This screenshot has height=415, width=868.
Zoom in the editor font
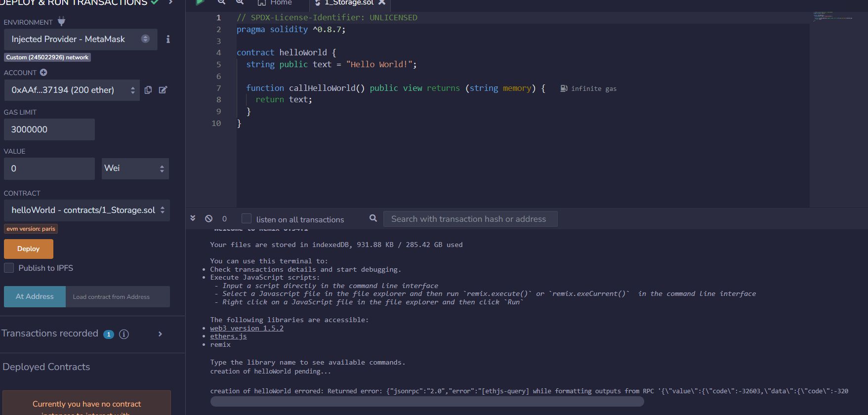tap(240, 2)
